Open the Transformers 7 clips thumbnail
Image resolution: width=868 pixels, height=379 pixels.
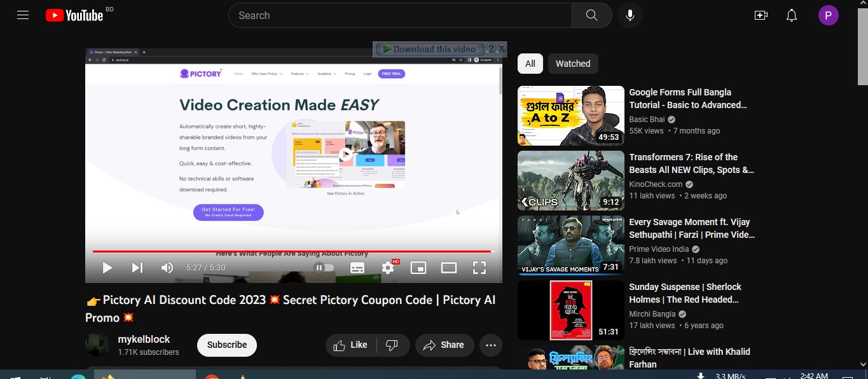point(571,181)
